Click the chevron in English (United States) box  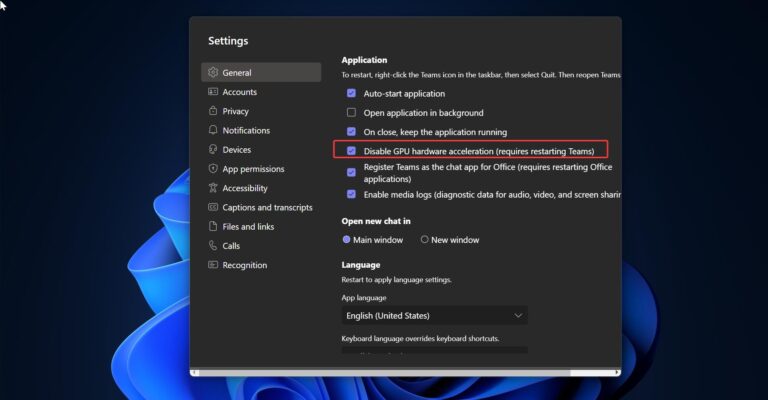point(518,316)
